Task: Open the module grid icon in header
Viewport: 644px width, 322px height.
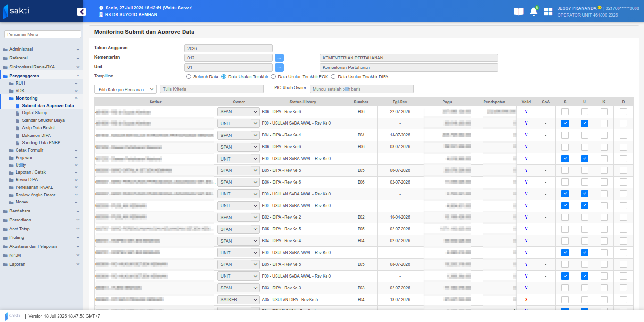Action: tap(548, 11)
